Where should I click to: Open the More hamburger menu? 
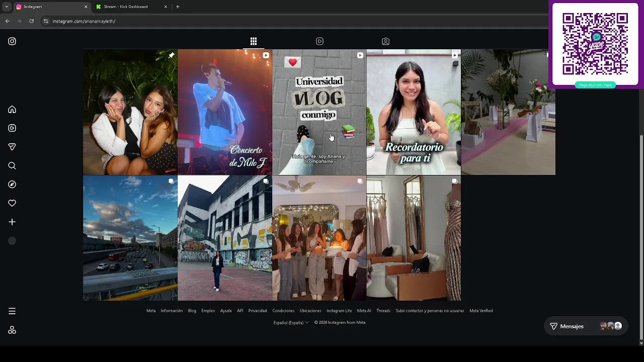[x=12, y=311]
